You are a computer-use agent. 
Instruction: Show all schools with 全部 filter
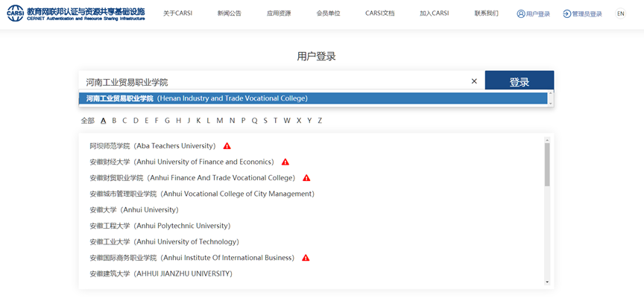88,121
